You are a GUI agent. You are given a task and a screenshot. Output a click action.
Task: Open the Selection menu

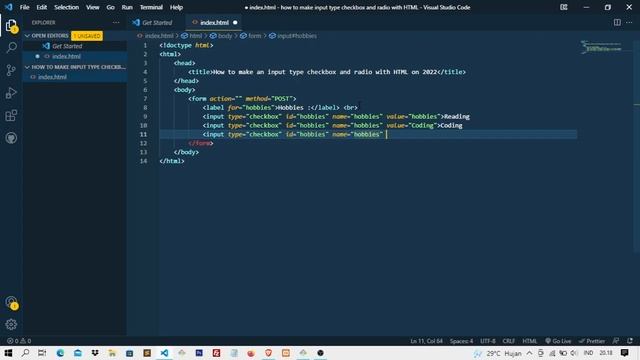pos(67,7)
